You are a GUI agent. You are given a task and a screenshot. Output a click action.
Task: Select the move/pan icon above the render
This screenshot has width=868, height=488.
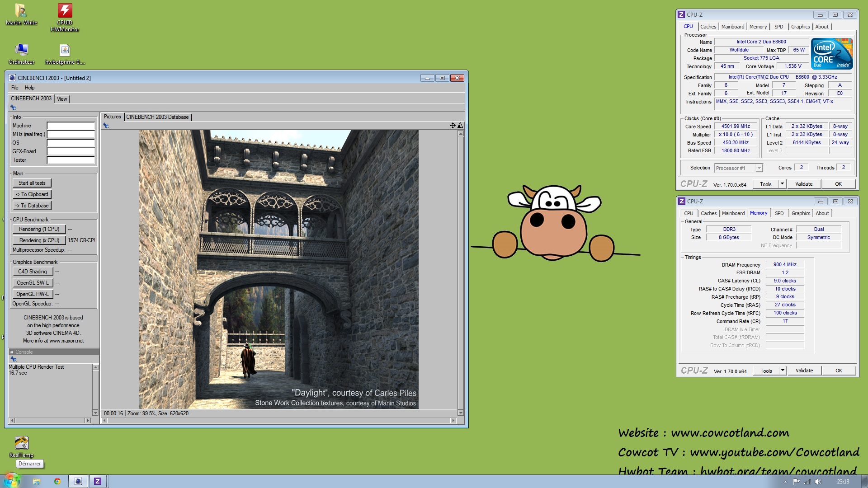[x=453, y=126]
